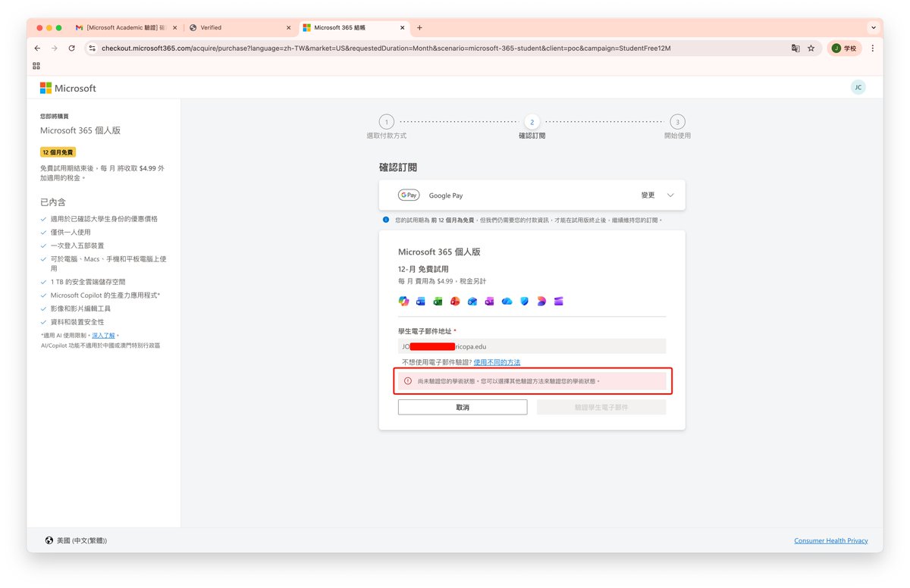Click the OneNote app icon
910x588 pixels.
click(x=489, y=301)
